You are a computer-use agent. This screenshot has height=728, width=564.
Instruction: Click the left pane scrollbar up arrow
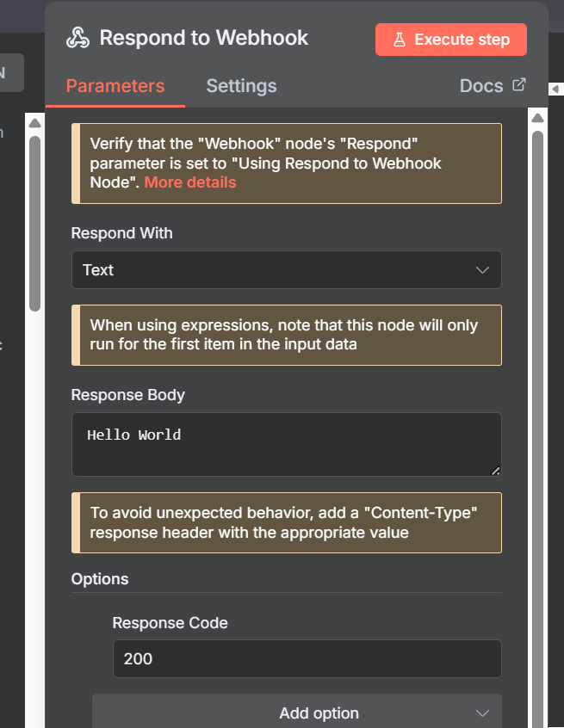point(34,124)
